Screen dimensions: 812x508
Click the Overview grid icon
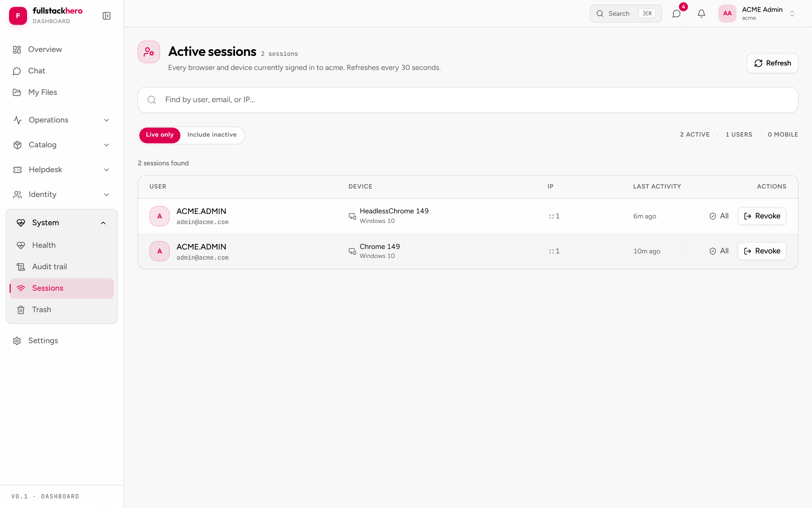pyautogui.click(x=17, y=49)
